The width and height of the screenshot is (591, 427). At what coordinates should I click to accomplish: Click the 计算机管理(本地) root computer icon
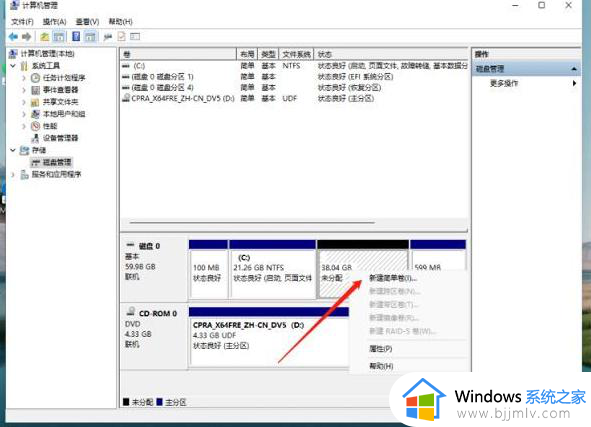(13, 54)
